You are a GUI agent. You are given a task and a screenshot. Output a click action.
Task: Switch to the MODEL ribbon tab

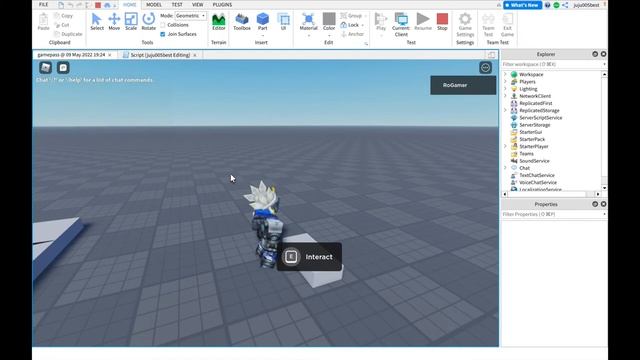(154, 4)
